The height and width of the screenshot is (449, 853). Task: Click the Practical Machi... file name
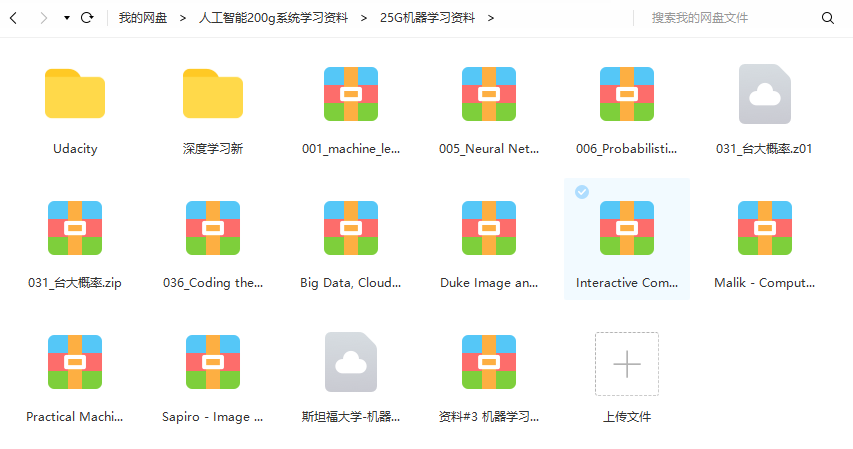coord(75,417)
